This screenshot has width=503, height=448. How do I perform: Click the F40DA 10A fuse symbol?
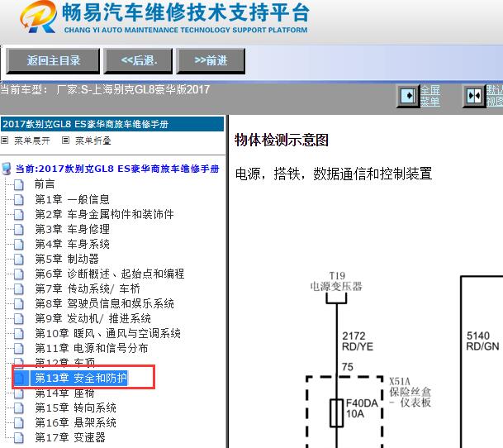(x=336, y=412)
